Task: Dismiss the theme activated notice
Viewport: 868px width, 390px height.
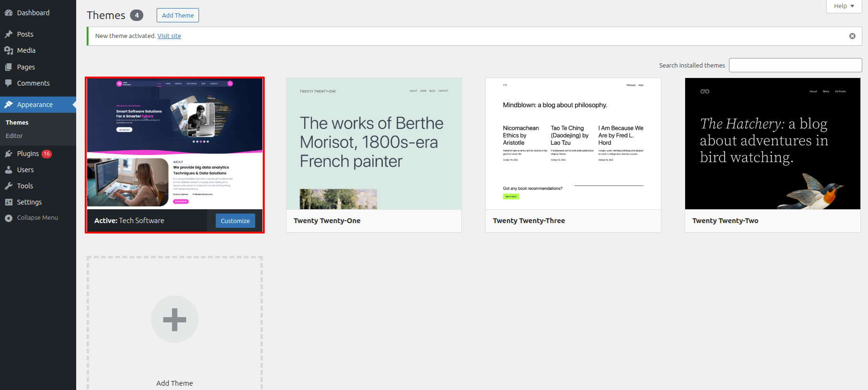Action: [x=852, y=36]
